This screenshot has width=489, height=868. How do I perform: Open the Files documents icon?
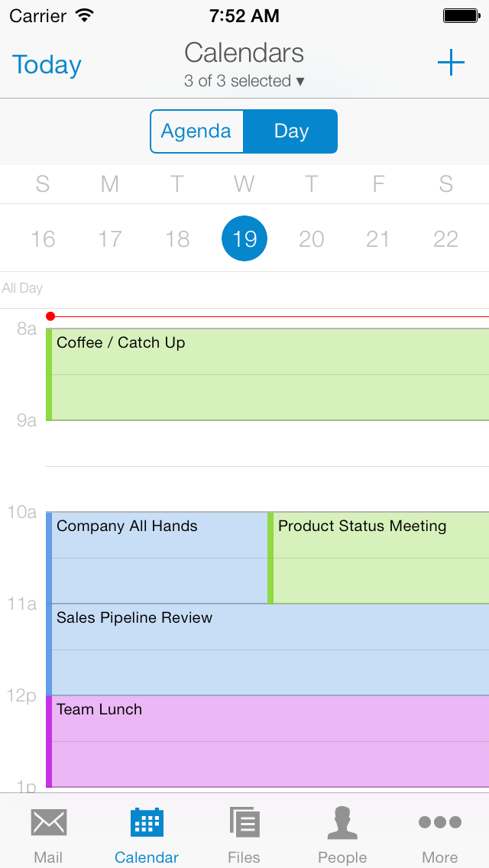pyautogui.click(x=244, y=823)
